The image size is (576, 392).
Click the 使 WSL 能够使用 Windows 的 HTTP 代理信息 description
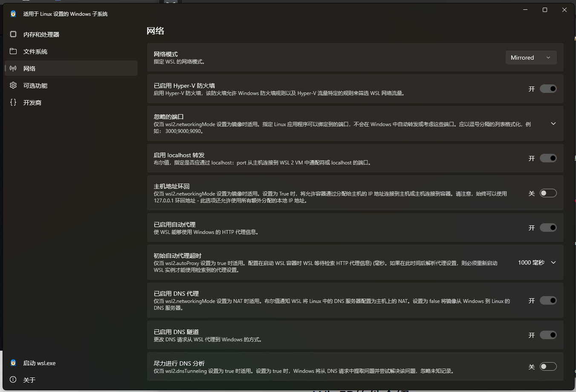point(207,232)
